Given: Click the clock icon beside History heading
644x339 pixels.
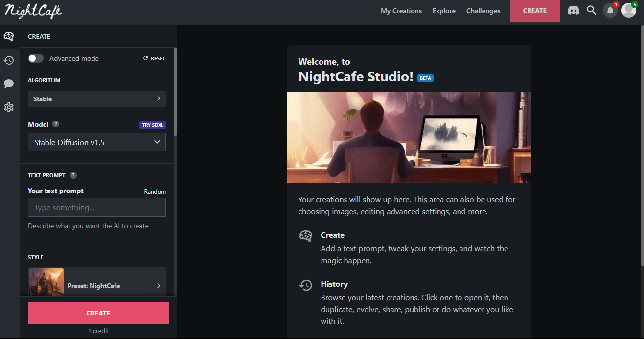Looking at the screenshot, I should [306, 285].
